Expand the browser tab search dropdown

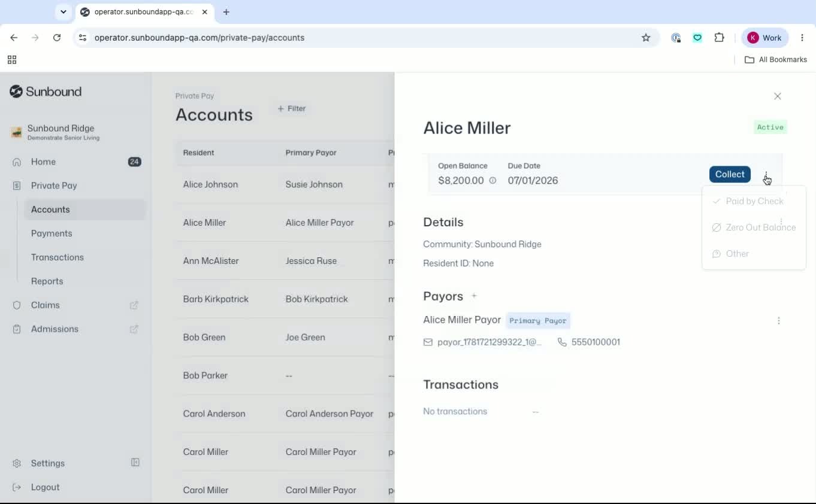coord(63,12)
